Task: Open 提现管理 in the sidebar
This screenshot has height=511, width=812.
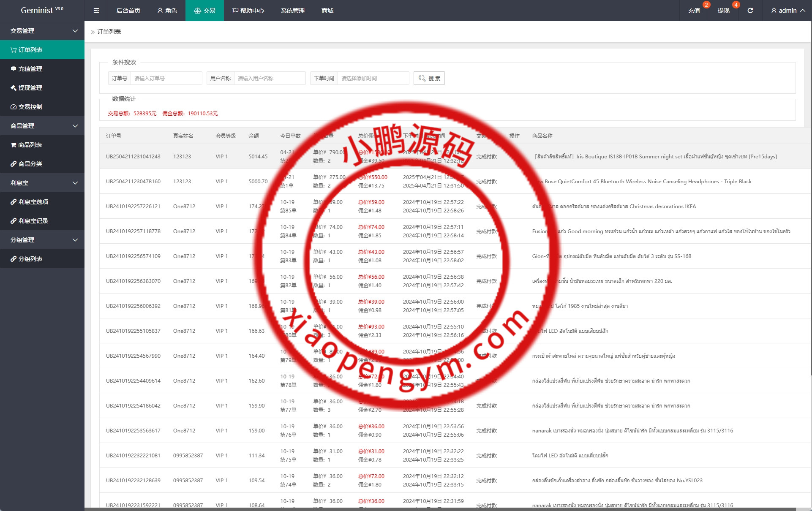Action: pyautogui.click(x=30, y=88)
